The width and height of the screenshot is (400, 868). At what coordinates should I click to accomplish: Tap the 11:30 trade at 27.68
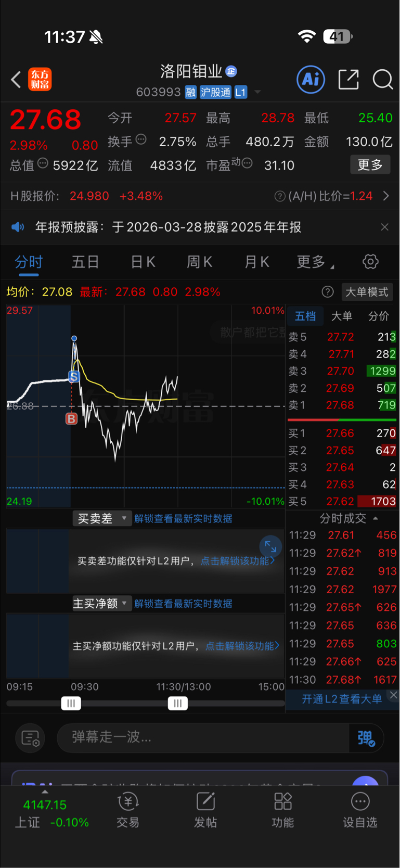click(343, 680)
